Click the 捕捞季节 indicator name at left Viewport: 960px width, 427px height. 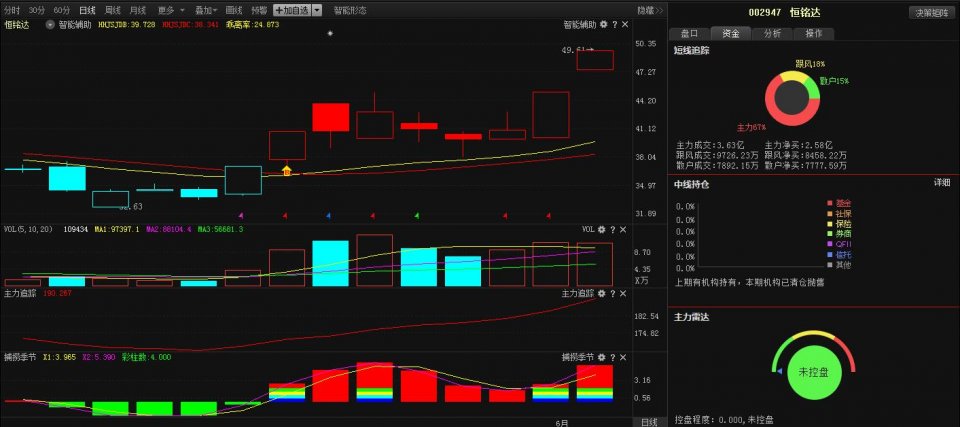[20, 357]
